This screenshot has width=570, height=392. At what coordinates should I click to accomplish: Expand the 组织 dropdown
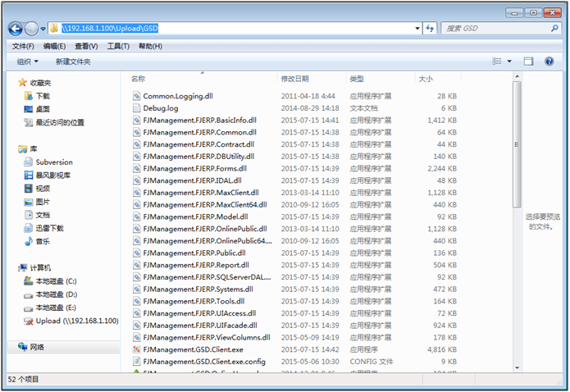point(27,62)
